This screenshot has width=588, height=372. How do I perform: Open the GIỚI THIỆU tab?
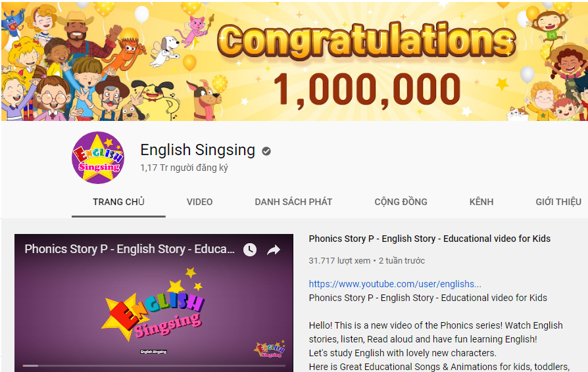(558, 202)
